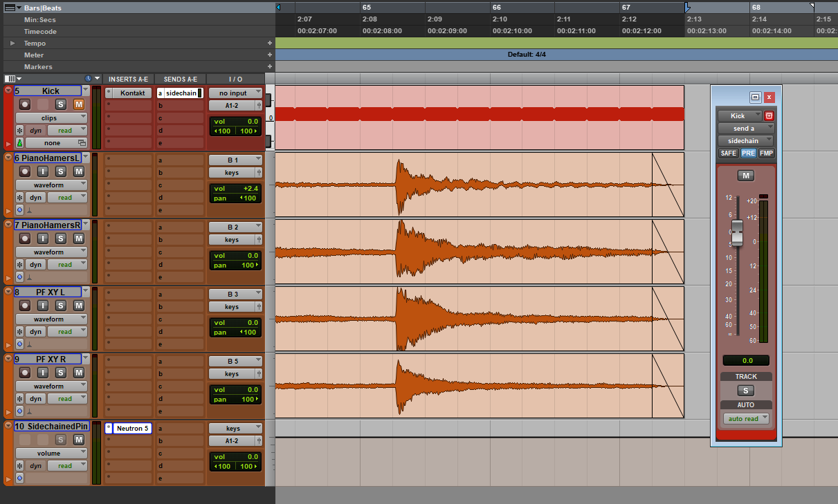Toggle dyn voice button on PianoHamersL
Viewport: 838px width, 504px height.
pos(37,198)
